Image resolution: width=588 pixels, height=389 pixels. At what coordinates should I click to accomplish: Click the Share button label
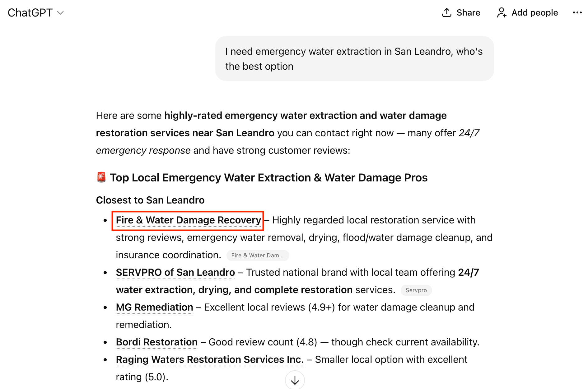coord(468,12)
